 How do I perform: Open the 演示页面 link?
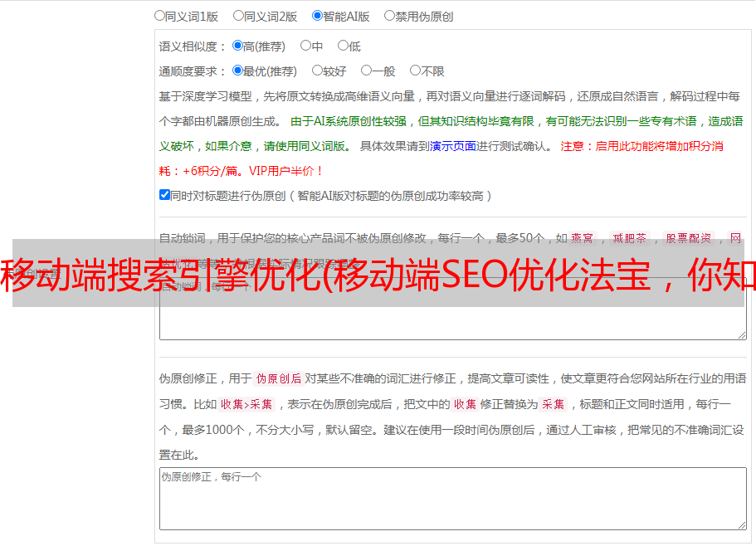(x=453, y=146)
